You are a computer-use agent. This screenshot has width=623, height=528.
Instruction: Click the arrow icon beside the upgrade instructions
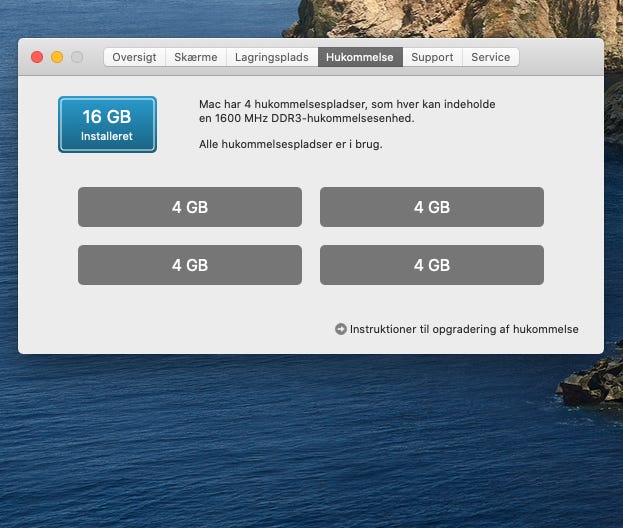341,329
